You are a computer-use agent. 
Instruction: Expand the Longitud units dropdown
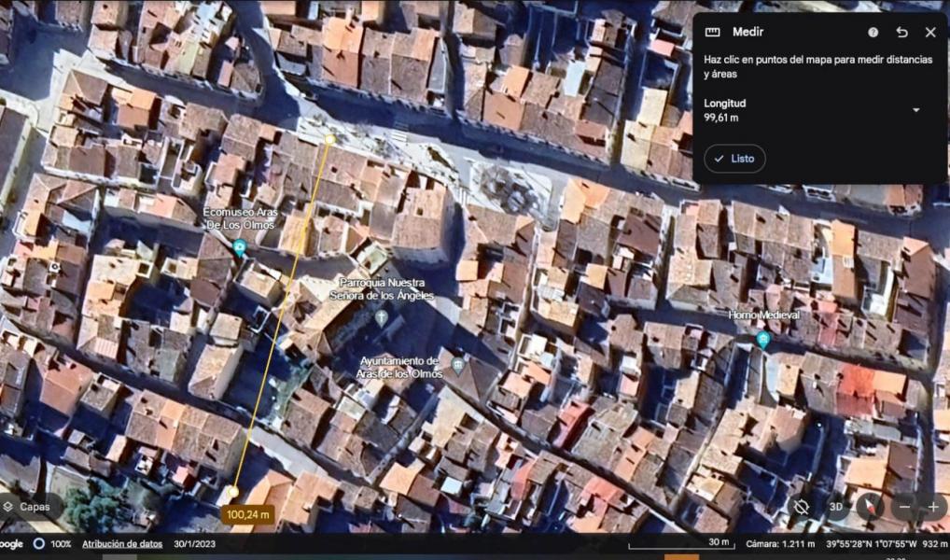915,110
